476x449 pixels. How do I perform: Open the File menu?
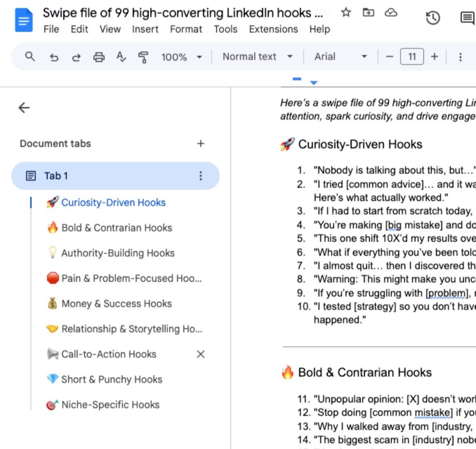51,29
